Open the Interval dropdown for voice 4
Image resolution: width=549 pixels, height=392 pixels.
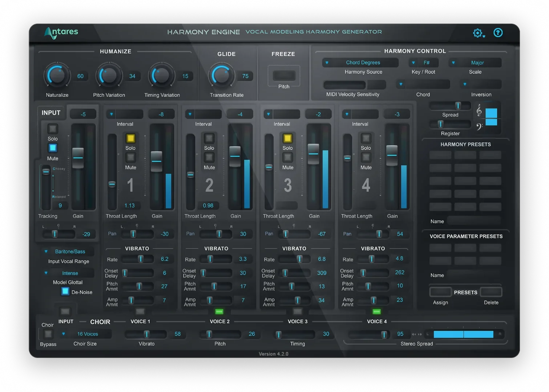(x=360, y=114)
